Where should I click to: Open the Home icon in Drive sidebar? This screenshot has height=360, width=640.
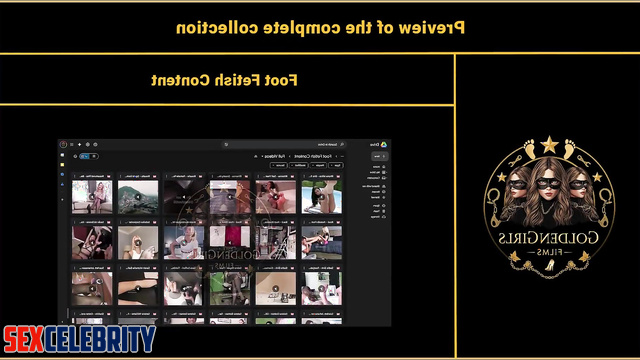click(x=384, y=167)
